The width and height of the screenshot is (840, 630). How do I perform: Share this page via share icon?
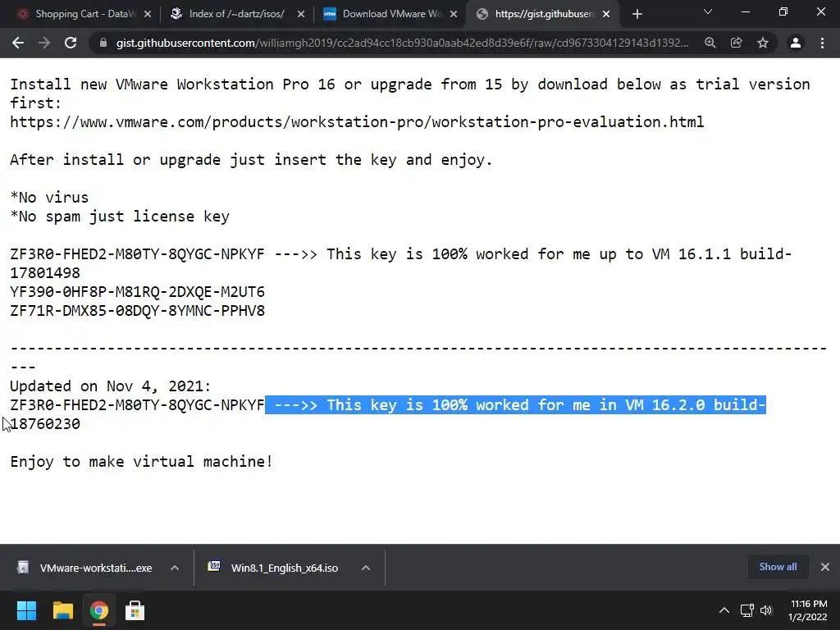point(737,43)
